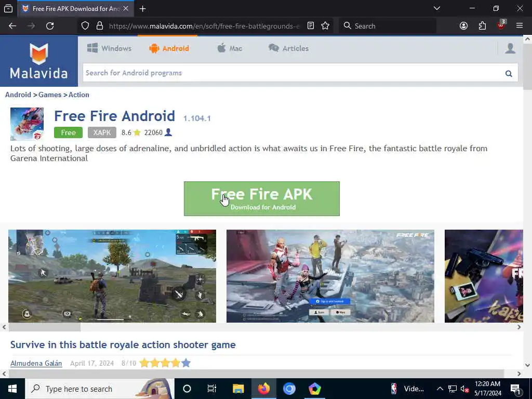Image resolution: width=532 pixels, height=399 pixels.
Task: Open the notification center icon
Action: point(515,389)
